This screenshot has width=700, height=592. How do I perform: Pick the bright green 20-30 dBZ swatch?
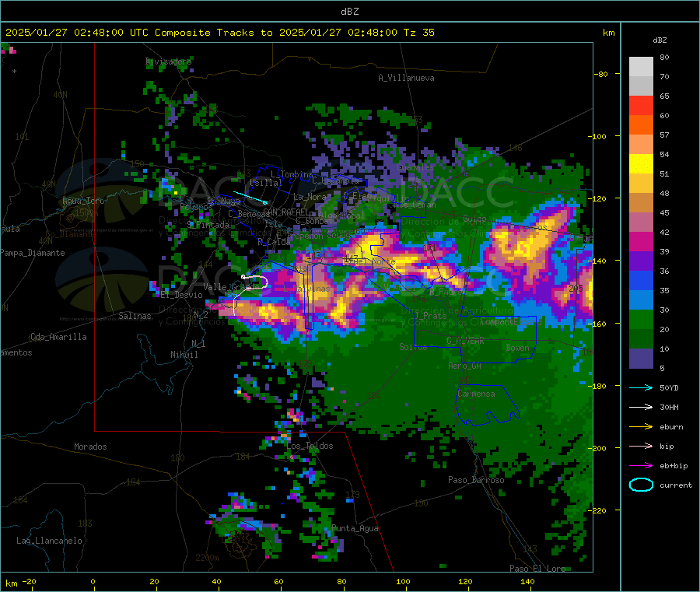tap(641, 319)
